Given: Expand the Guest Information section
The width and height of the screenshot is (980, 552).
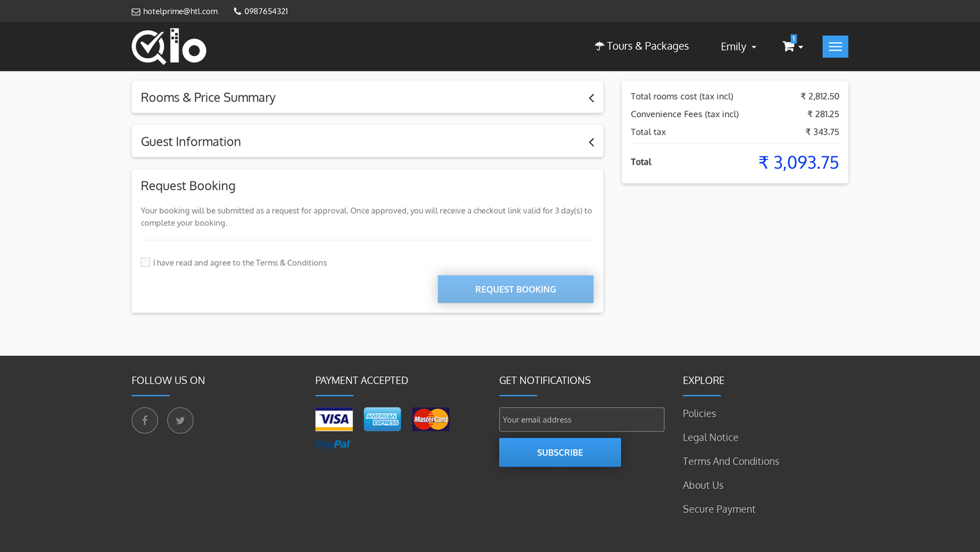Looking at the screenshot, I should pyautogui.click(x=367, y=142).
